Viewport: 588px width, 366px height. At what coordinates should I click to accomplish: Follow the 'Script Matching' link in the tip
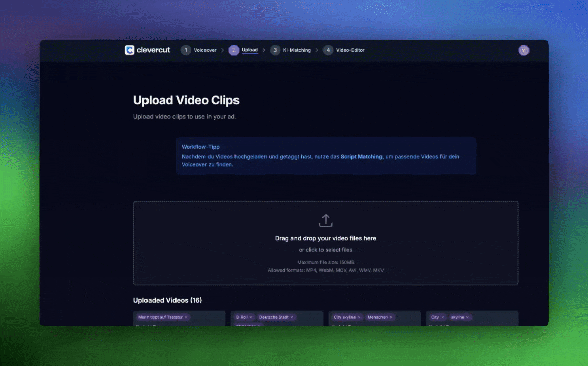361,156
